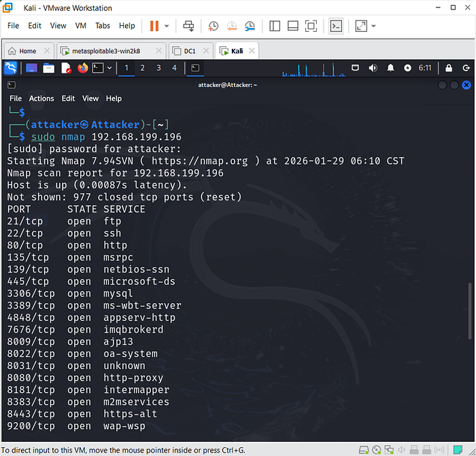Open the VMware File menu

(x=13, y=26)
